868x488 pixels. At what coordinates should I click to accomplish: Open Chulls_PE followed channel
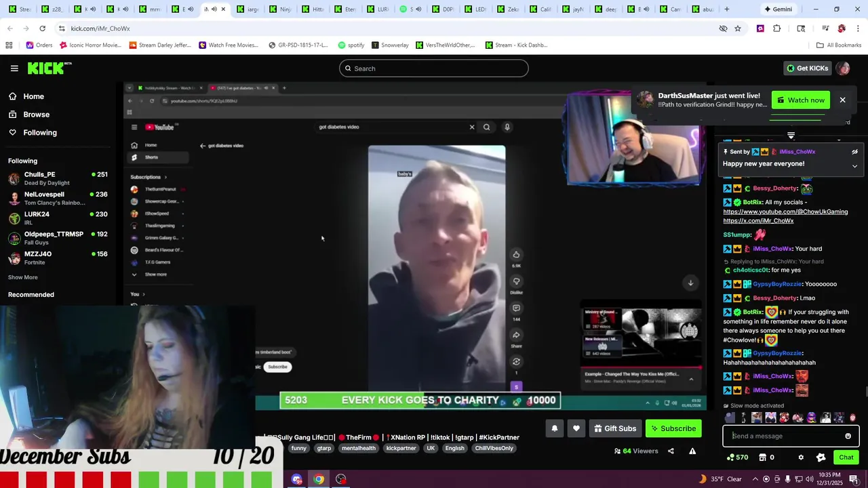point(58,178)
